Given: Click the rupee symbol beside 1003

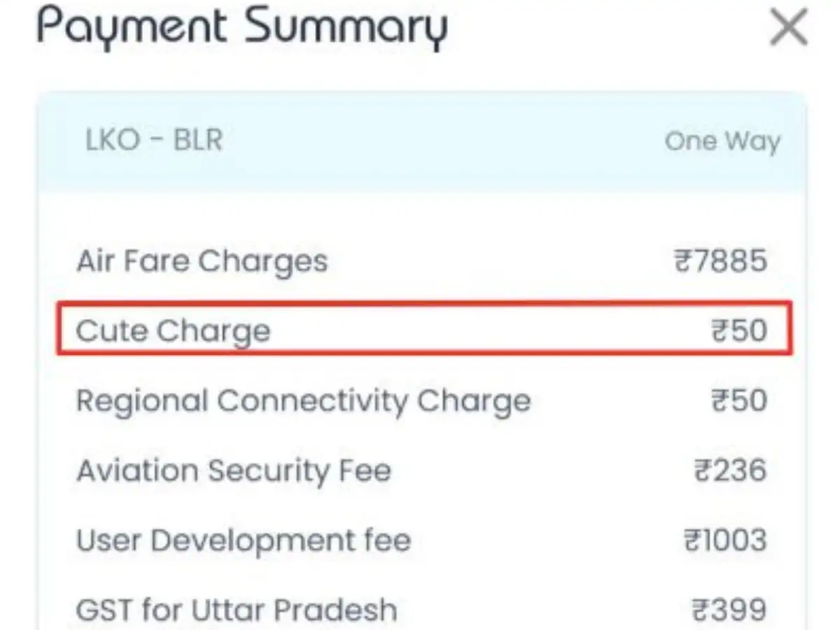Looking at the screenshot, I should click(692, 541).
